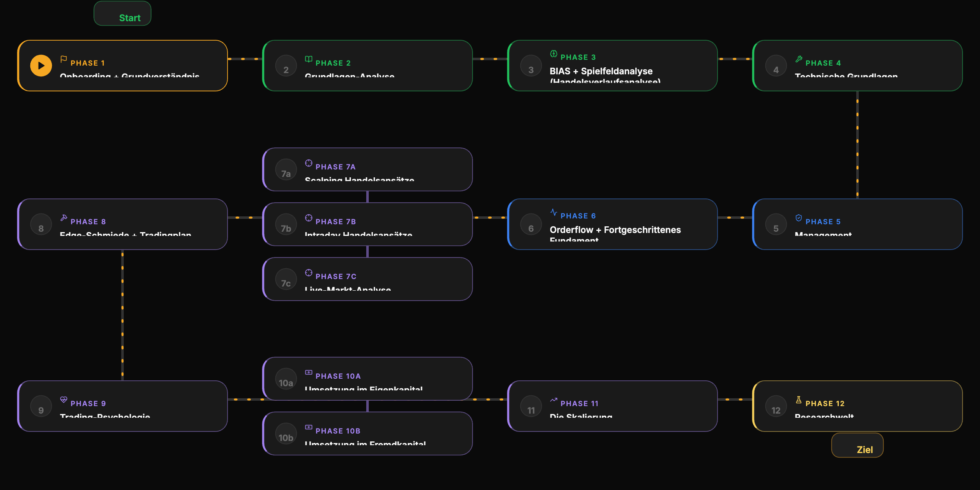This screenshot has height=490, width=980.
Task: Select the 7b number circle
Action: pyautogui.click(x=286, y=224)
